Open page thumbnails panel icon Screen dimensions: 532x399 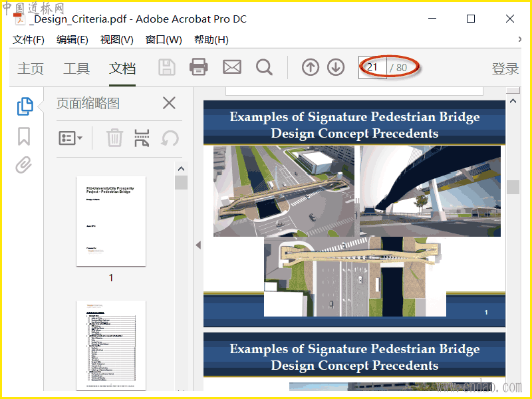point(25,106)
